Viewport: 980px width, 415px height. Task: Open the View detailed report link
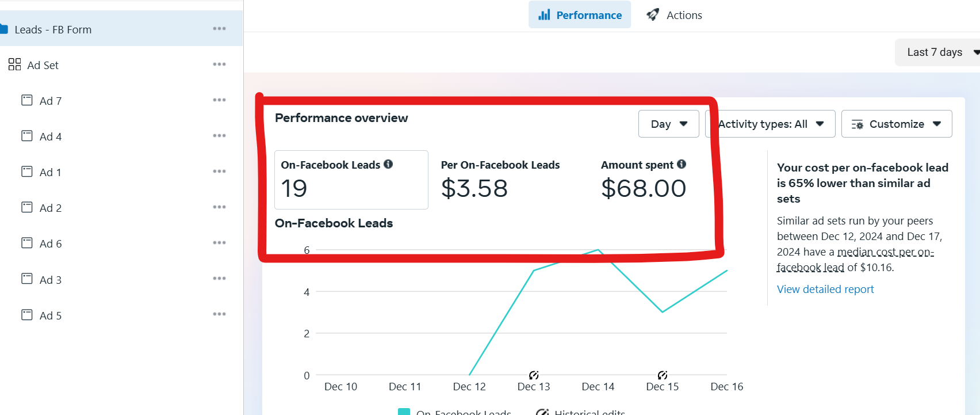[825, 290]
